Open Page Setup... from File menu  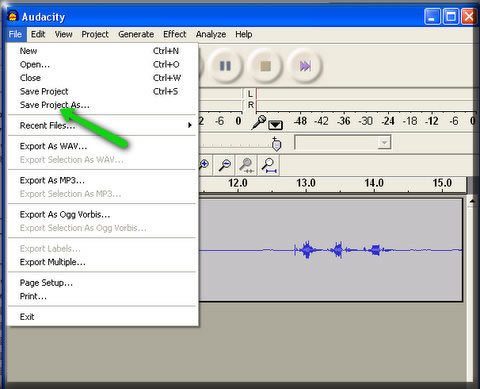tap(103, 283)
